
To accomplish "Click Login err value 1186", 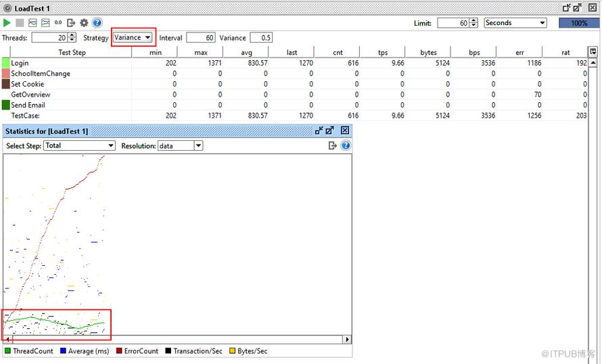I will pyautogui.click(x=534, y=63).
